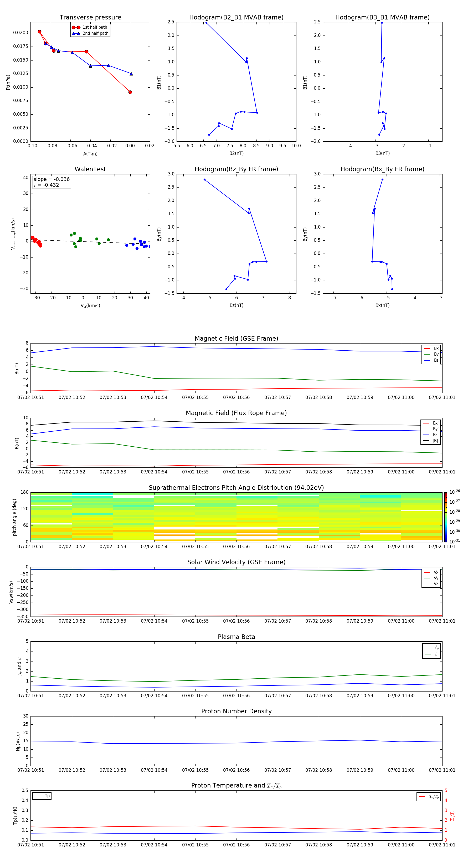
Task: Click the 'B2(nT)' x-axis label
Action: (236, 153)
